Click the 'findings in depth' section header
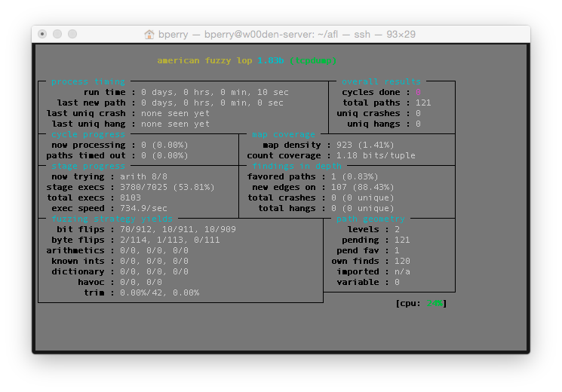This screenshot has height=392, width=562. click(x=296, y=167)
